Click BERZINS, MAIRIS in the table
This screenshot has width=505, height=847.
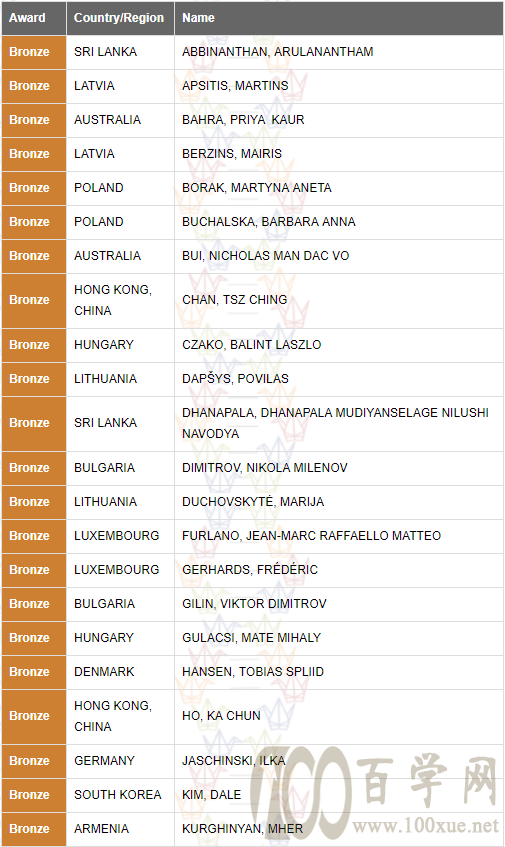232,154
